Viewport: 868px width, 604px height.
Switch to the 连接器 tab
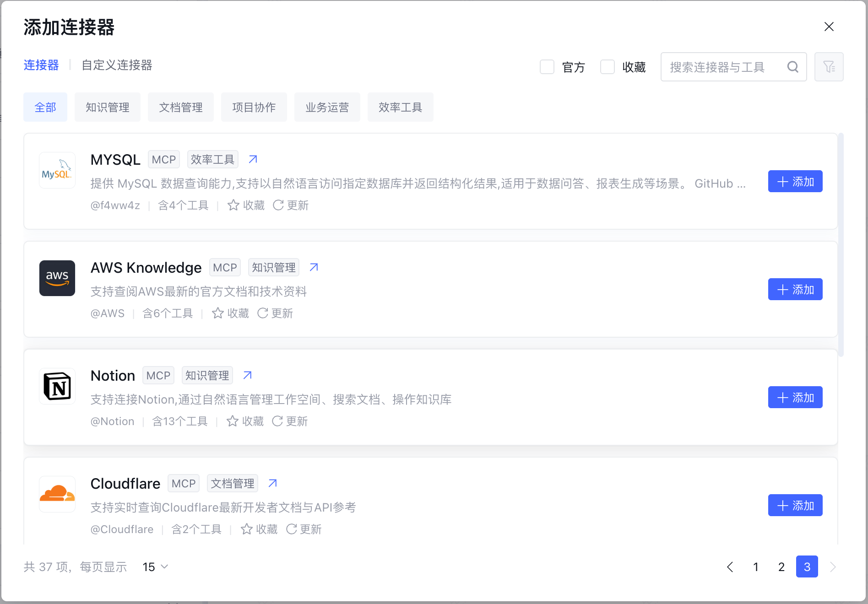[41, 65]
